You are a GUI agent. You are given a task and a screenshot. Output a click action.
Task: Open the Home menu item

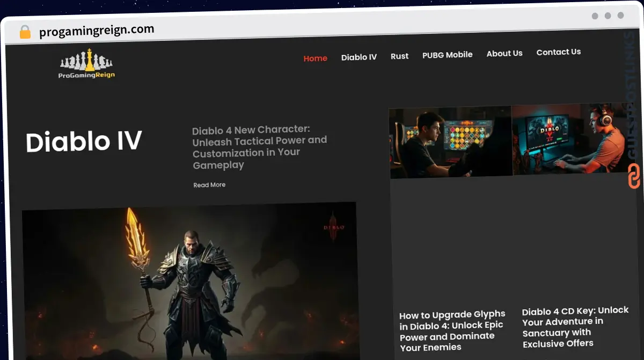(x=315, y=58)
